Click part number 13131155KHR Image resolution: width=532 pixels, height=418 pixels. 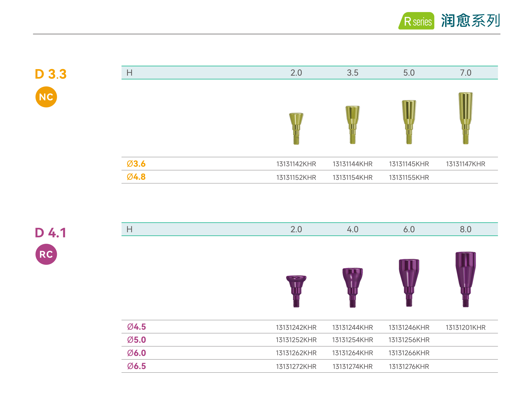coord(409,177)
